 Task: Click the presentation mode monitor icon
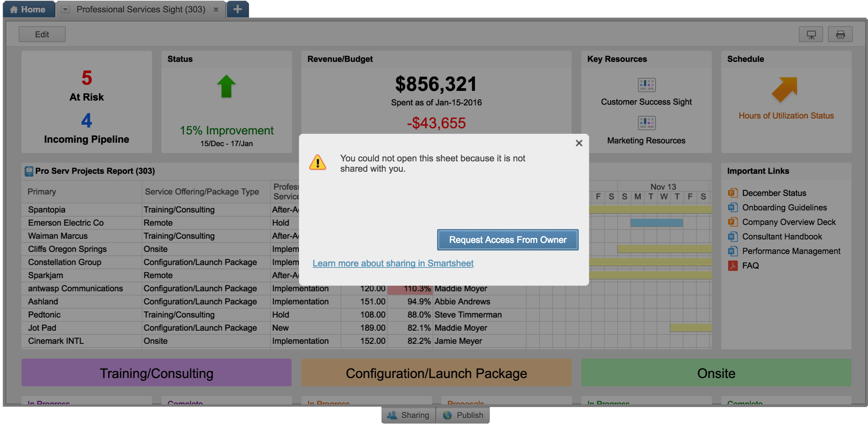pos(811,35)
